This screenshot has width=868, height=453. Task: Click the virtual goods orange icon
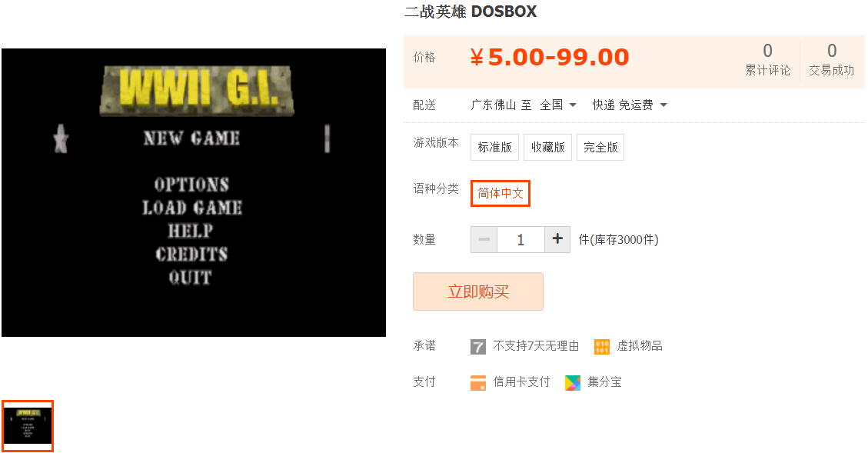point(602,347)
